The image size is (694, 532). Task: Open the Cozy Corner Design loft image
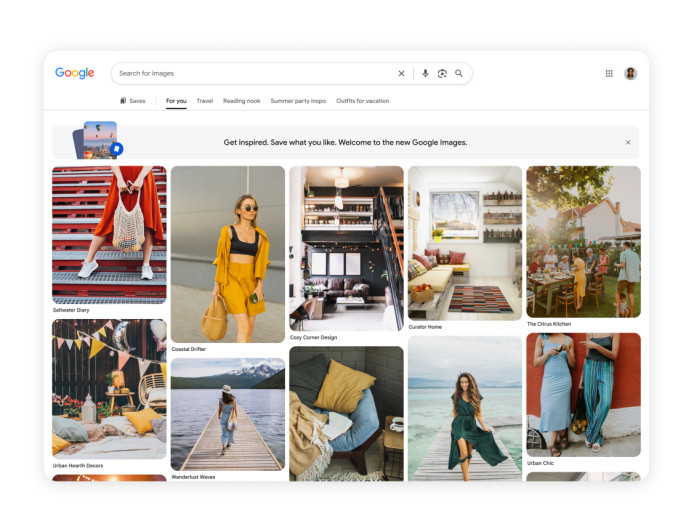347,248
